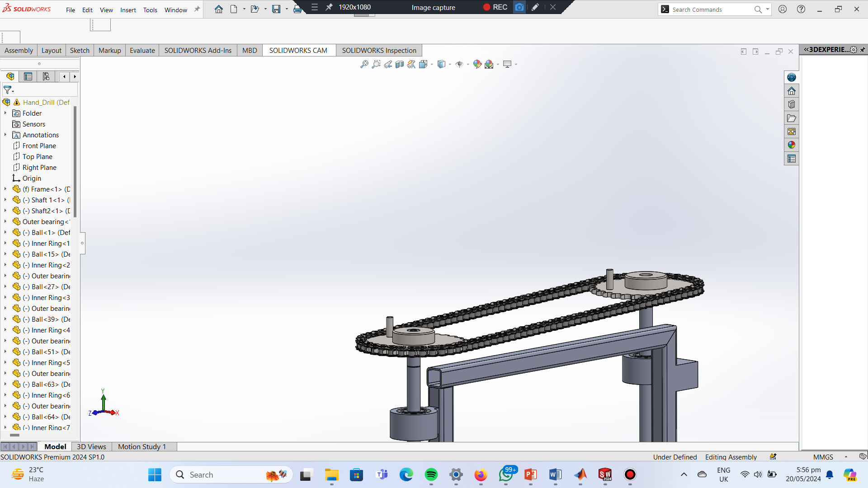
Task: Expand the Frame<1> component in tree
Action: coord(5,189)
